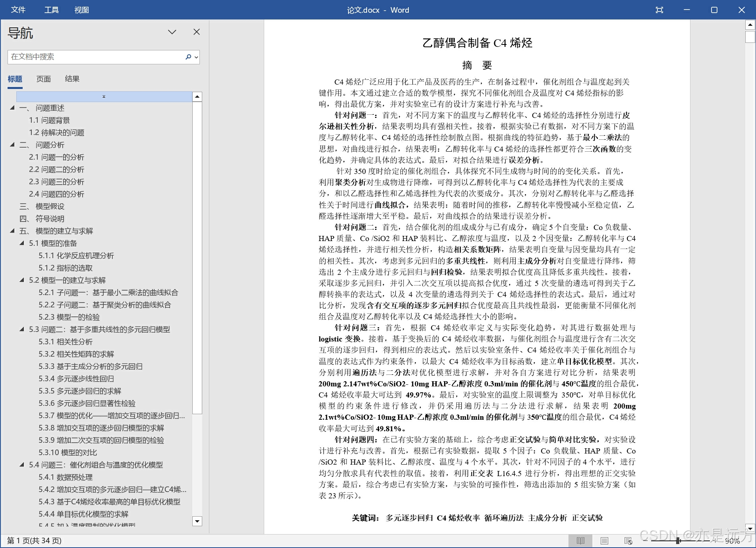This screenshot has height=548, width=756.
Task: Click the '关键词' keywords line
Action: [477, 518]
